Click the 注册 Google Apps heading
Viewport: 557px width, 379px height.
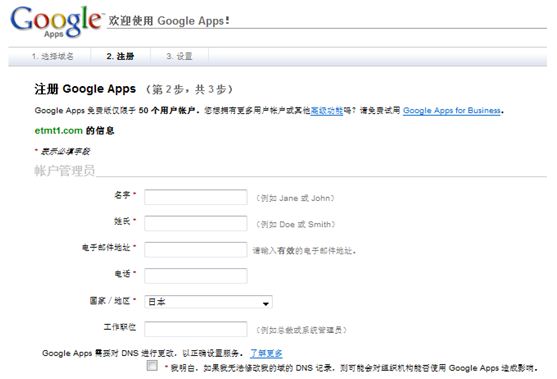(x=85, y=89)
